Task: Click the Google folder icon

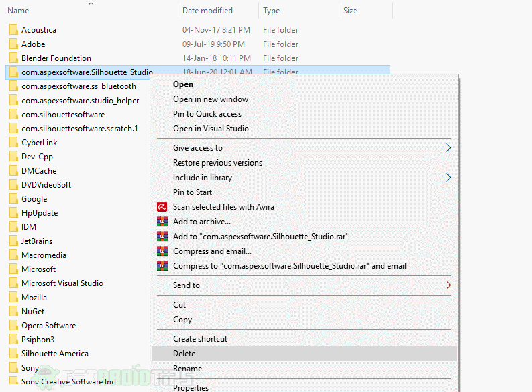Action: click(x=13, y=198)
